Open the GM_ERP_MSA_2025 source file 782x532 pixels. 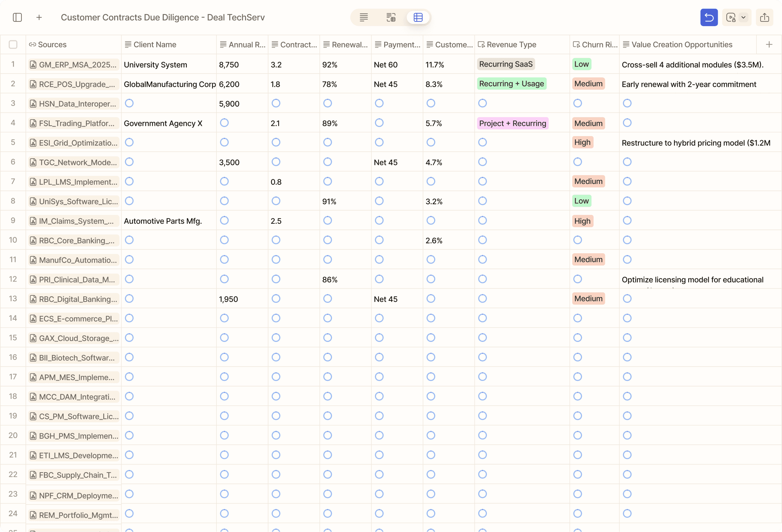[x=74, y=65]
